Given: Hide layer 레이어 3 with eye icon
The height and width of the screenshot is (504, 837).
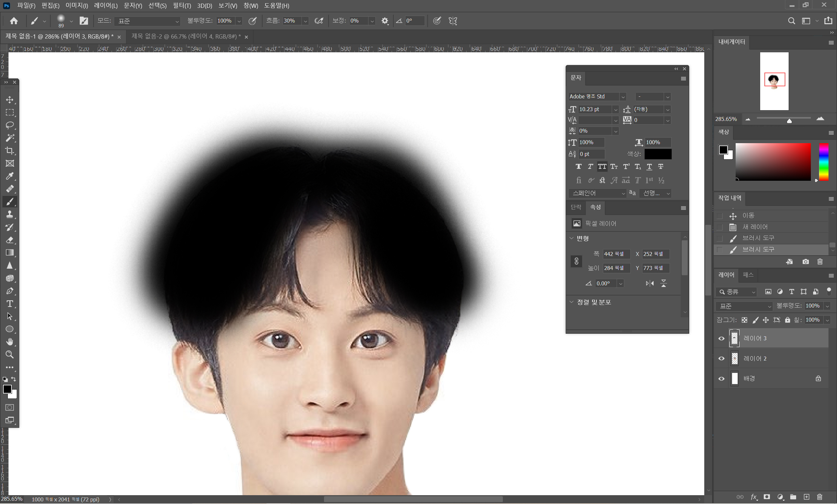Looking at the screenshot, I should (721, 338).
